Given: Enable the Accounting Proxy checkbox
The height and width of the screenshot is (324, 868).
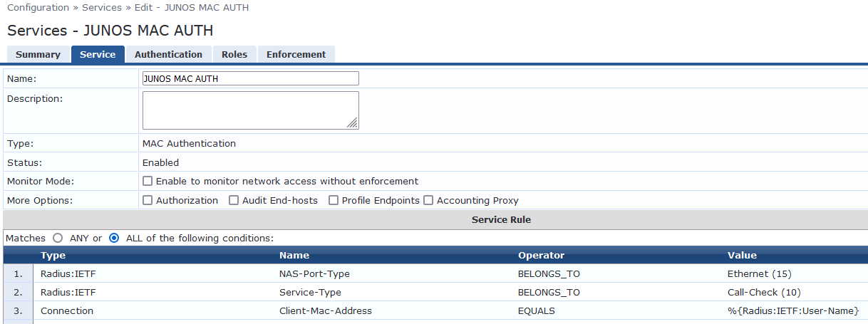Looking at the screenshot, I should coord(428,201).
